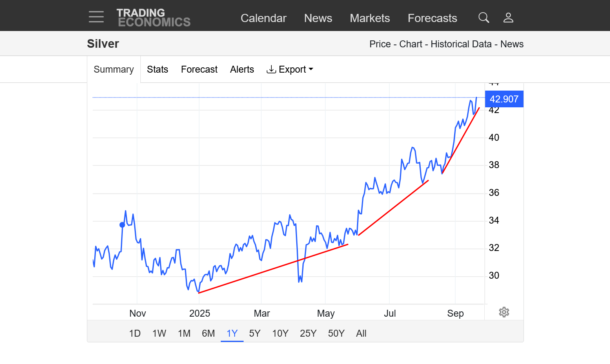Open chart settings gear icon
610x364 pixels.
coord(504,312)
